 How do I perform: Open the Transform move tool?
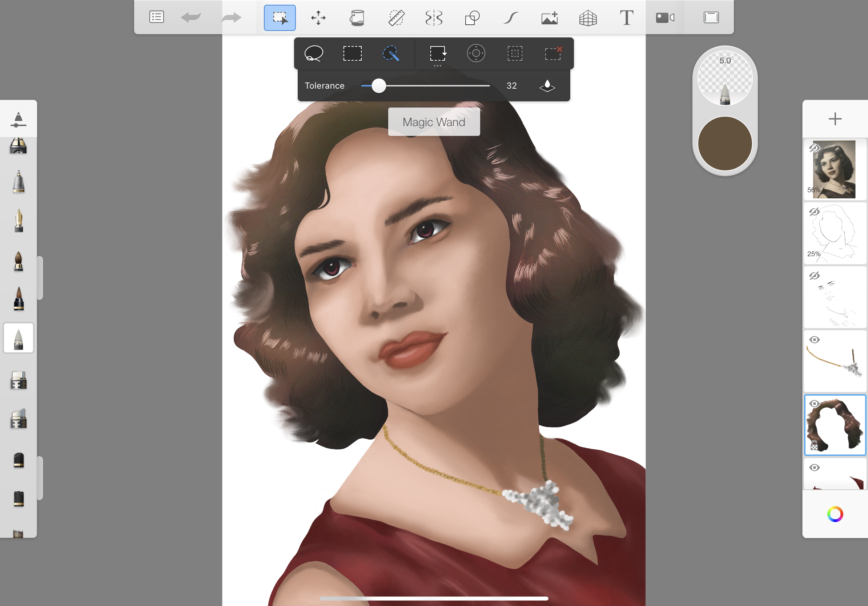318,18
